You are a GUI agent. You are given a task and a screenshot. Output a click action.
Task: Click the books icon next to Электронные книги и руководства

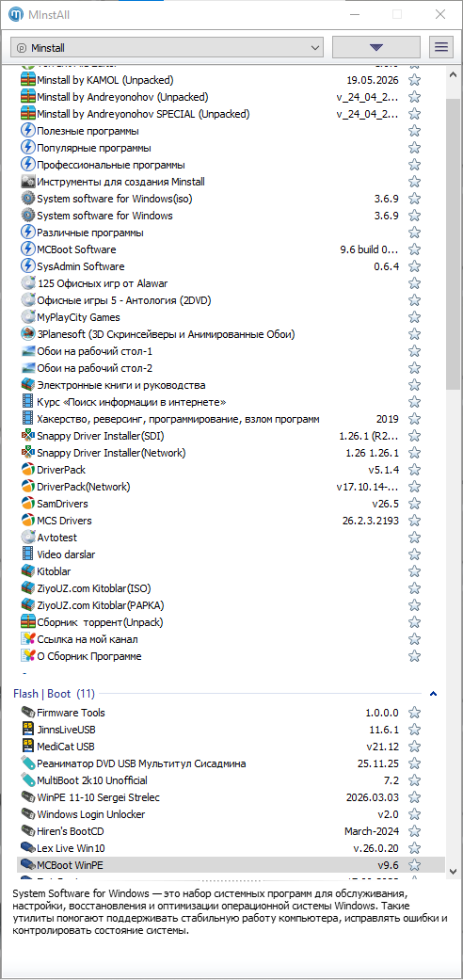coord(28,385)
